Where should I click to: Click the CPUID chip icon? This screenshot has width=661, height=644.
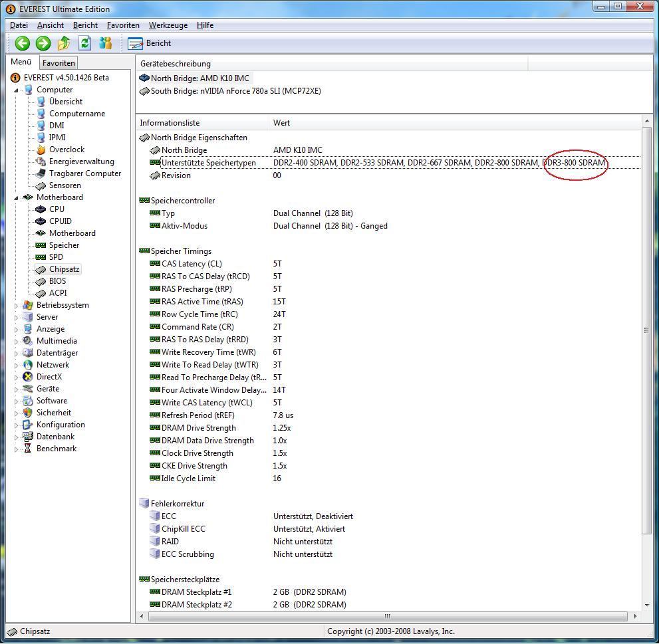click(41, 221)
